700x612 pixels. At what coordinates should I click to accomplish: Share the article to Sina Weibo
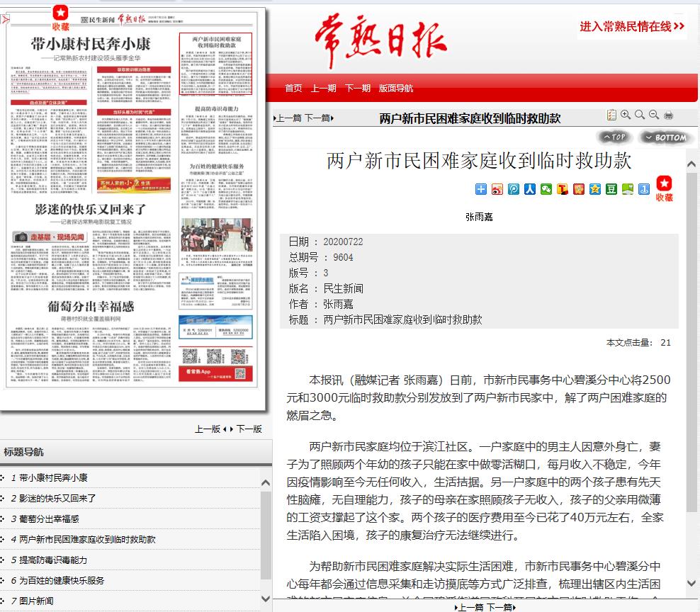[x=497, y=189]
